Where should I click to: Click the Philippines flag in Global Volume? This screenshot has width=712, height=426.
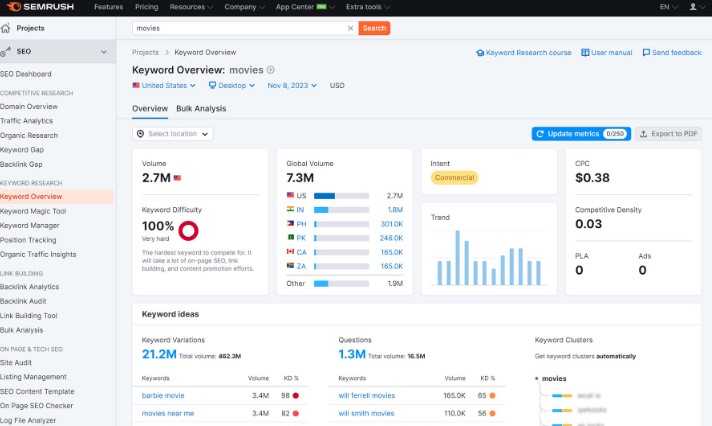coord(290,223)
